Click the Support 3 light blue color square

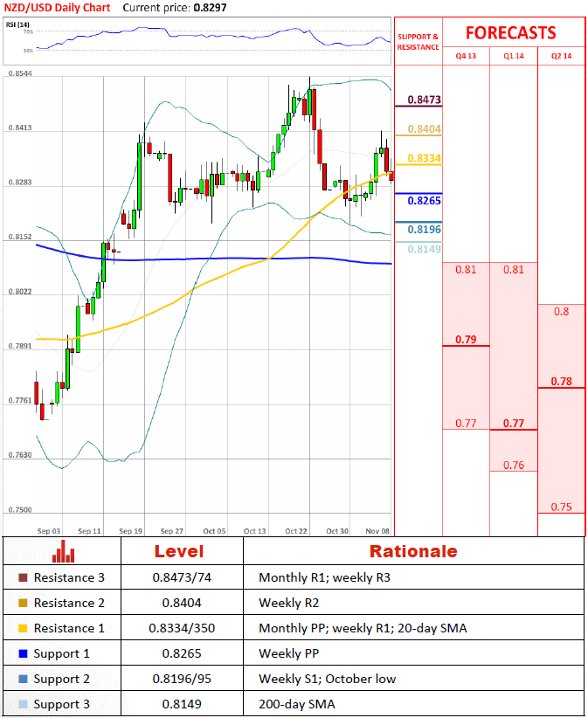(x=23, y=704)
